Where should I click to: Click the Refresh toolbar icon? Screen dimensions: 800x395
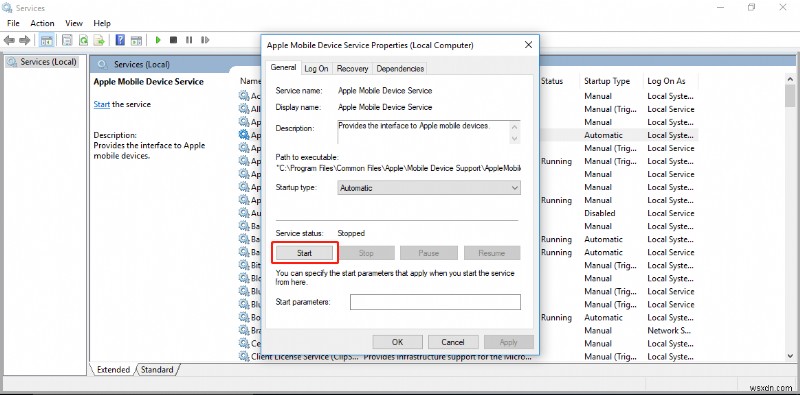coord(83,40)
